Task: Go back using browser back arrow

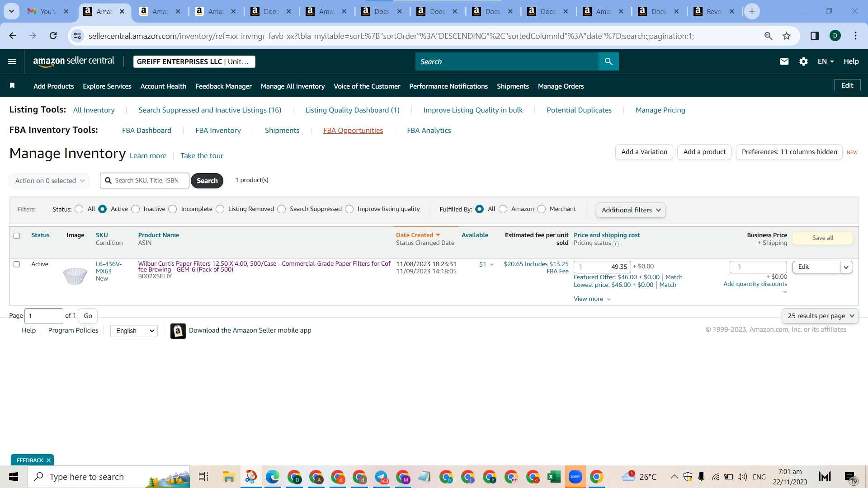Action: (x=13, y=36)
